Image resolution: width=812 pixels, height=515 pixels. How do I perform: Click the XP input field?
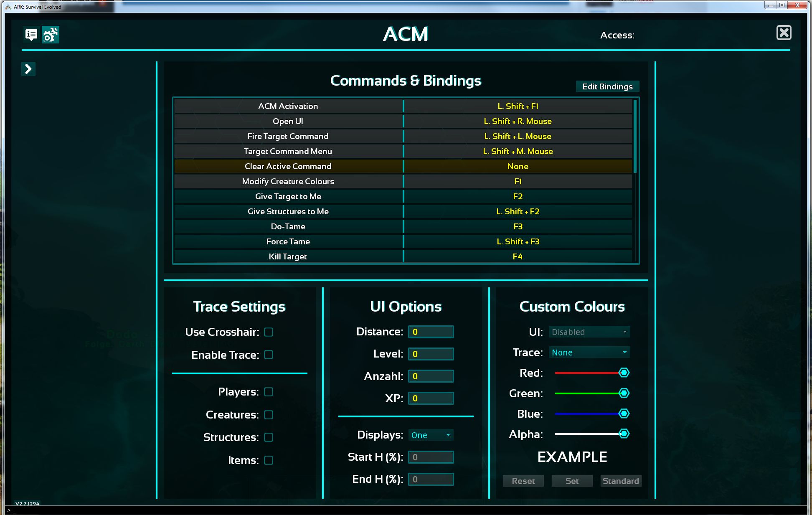tap(430, 398)
